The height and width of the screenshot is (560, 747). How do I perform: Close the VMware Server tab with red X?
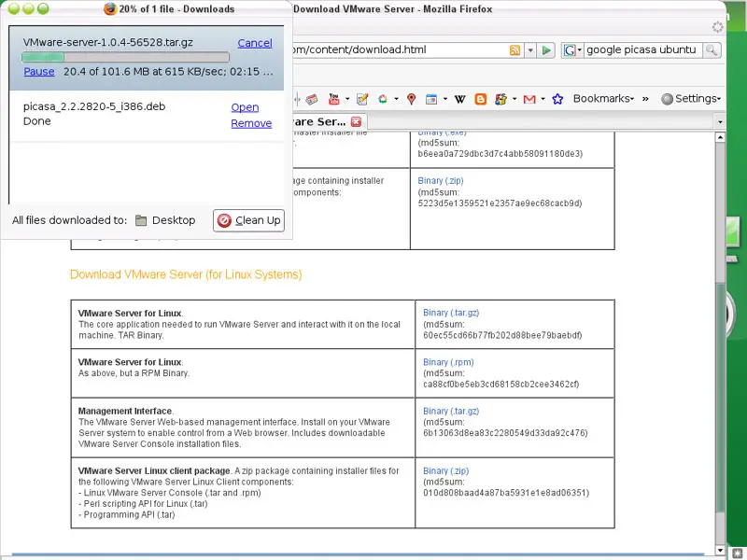[x=356, y=121]
